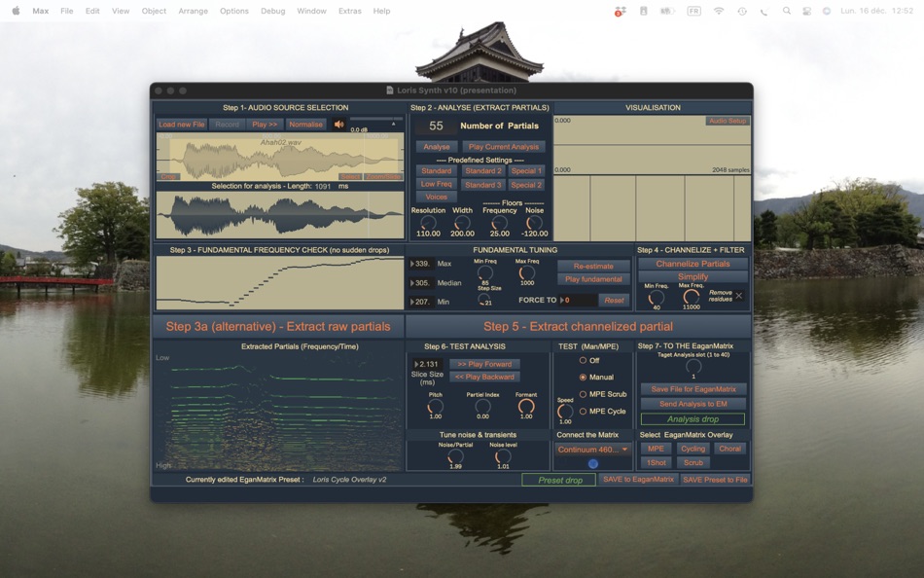This screenshot has width=924, height=578.
Task: Open the FR keyboard input menu
Action: (694, 11)
